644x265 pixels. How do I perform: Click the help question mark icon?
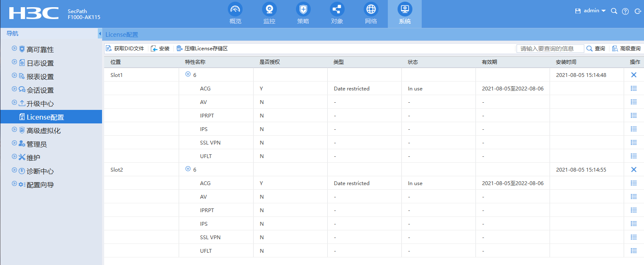pyautogui.click(x=625, y=11)
